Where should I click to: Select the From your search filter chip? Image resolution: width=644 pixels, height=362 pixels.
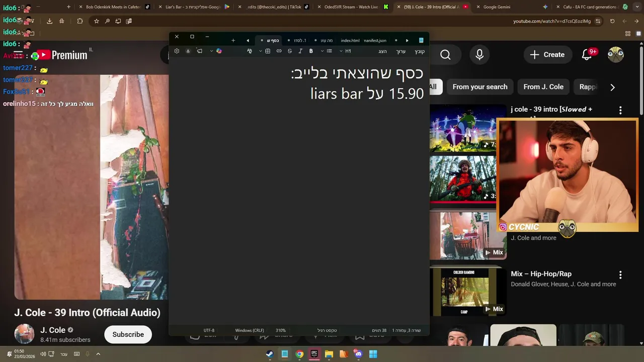(480, 87)
